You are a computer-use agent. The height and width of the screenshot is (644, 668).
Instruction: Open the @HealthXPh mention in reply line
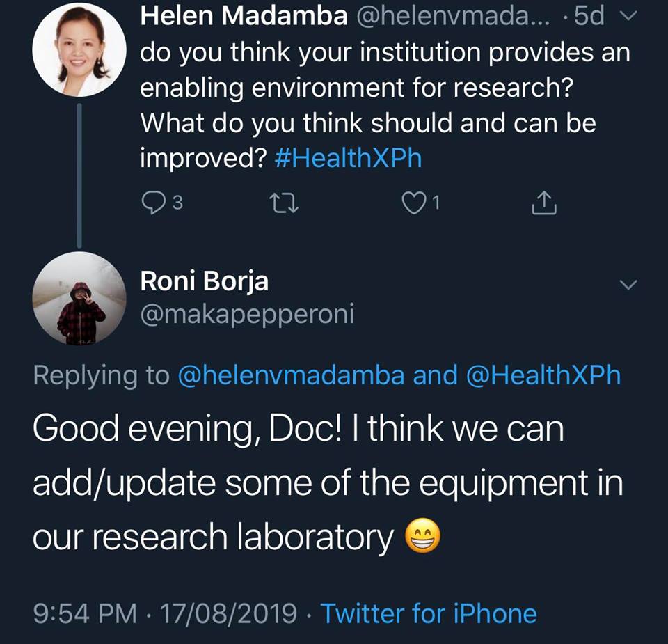pos(542,375)
